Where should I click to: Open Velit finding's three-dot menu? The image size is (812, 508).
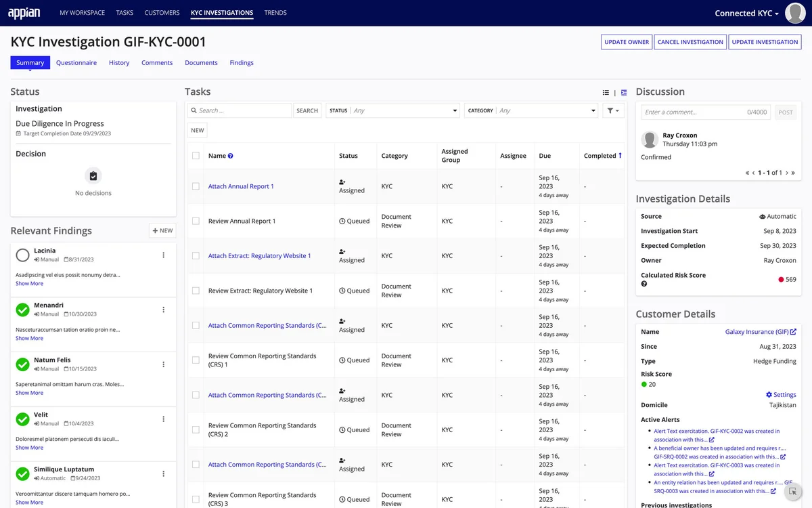[164, 419]
